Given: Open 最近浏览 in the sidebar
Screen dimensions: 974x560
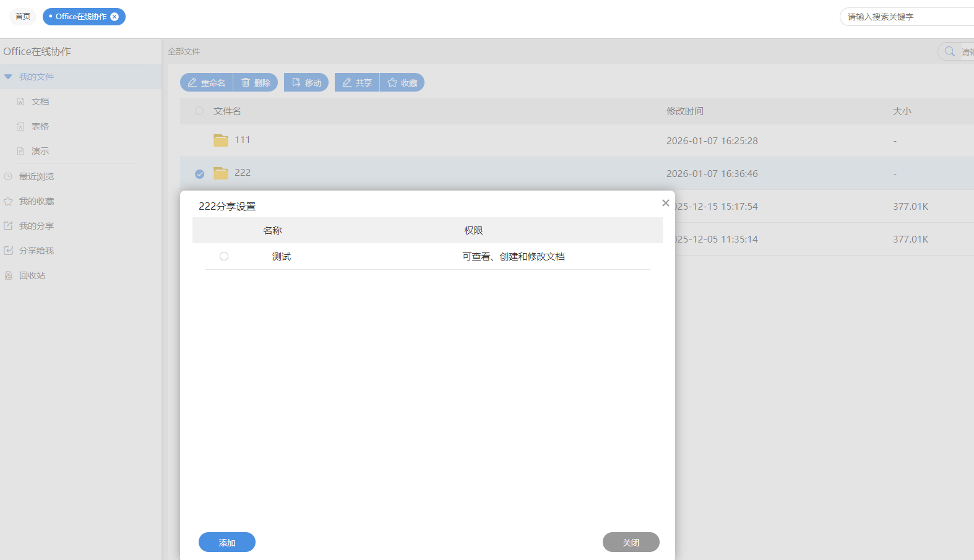Looking at the screenshot, I should [37, 176].
